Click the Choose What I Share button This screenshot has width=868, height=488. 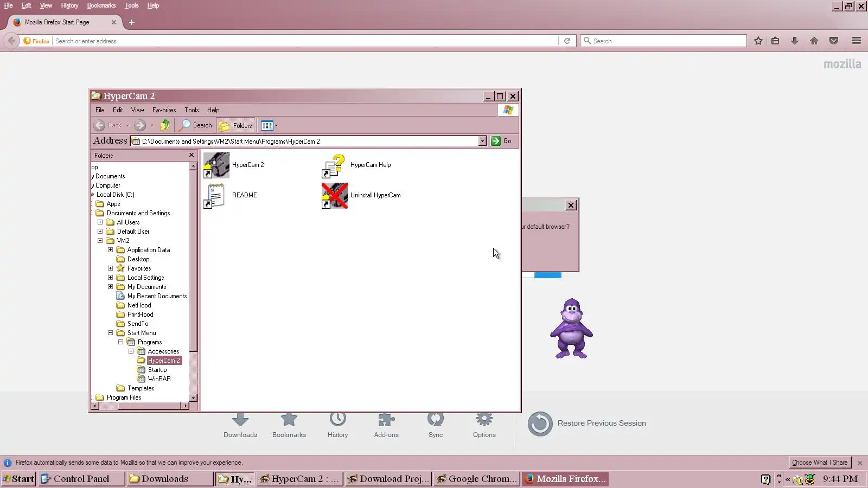tap(820, 463)
